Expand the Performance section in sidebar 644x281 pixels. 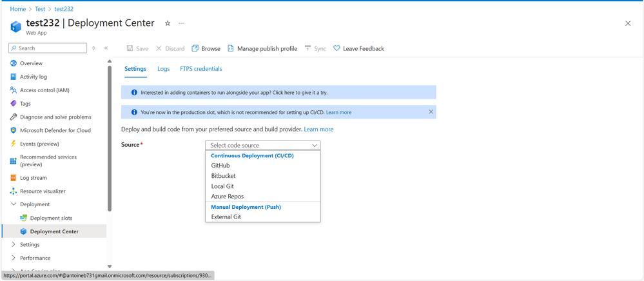point(14,258)
